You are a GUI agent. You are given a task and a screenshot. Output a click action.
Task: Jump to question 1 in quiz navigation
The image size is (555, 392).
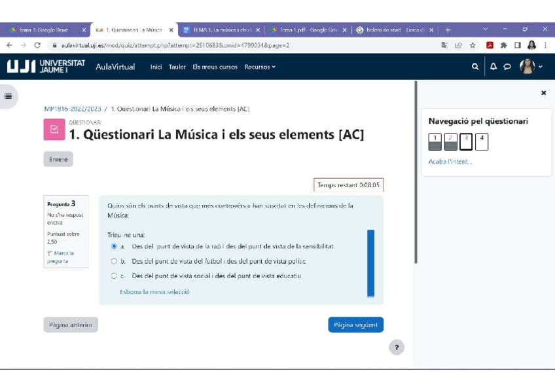click(435, 142)
